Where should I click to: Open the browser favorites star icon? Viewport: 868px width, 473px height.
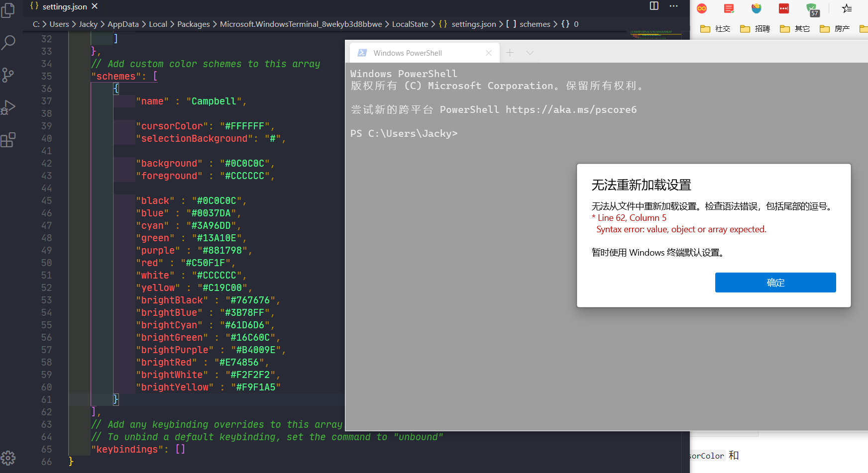tap(847, 8)
